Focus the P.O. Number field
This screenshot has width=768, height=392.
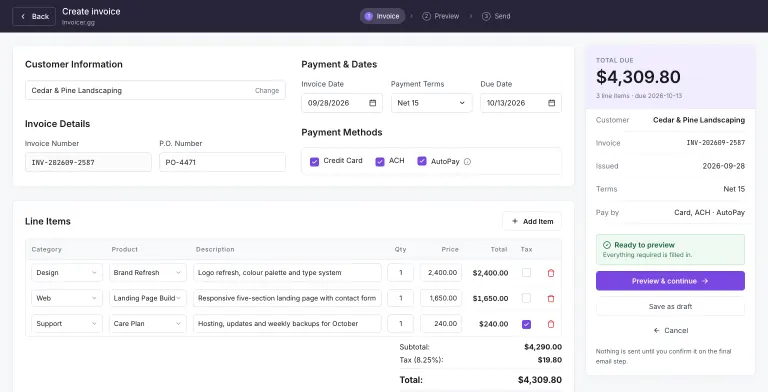point(222,162)
